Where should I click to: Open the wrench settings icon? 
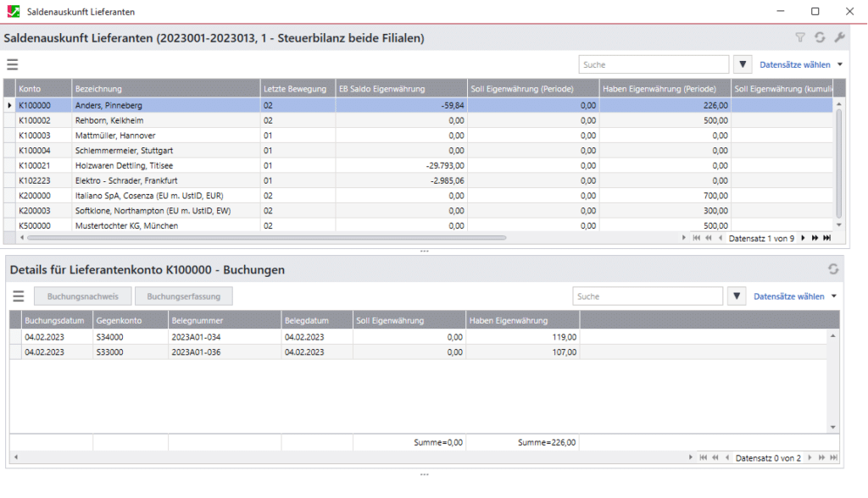839,37
